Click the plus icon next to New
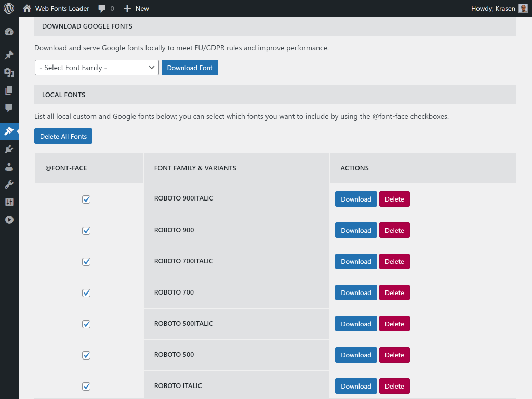Screen dimensions: 532x399 127,8
